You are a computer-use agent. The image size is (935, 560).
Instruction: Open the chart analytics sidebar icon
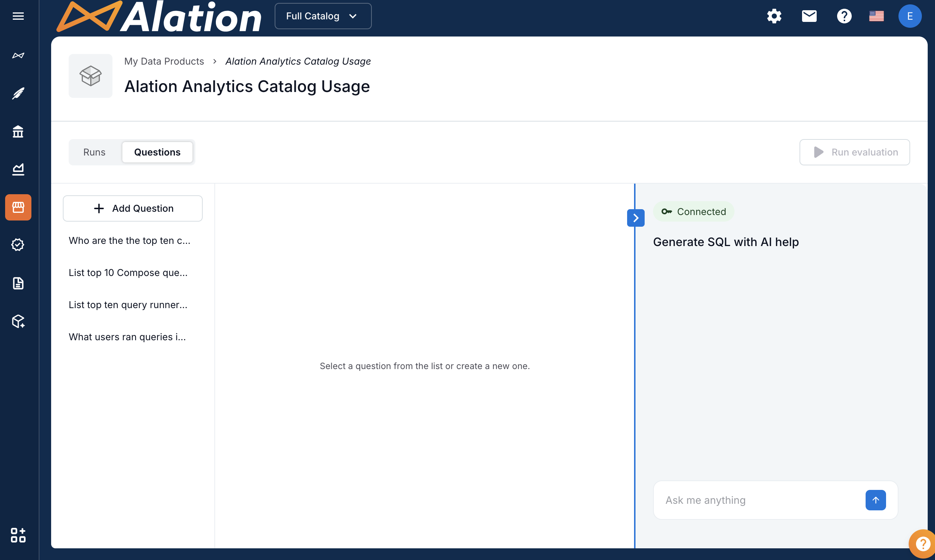coord(18,169)
